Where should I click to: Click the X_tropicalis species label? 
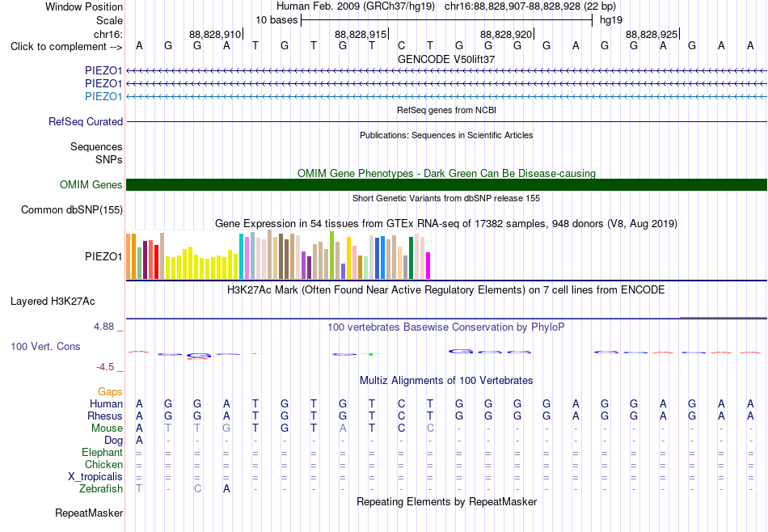95,476
